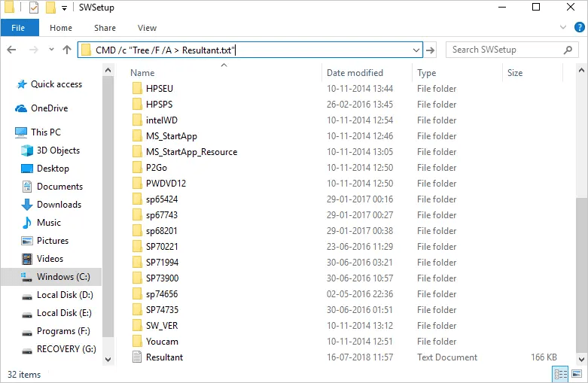Click the SW_VER folder icon

[137, 326]
